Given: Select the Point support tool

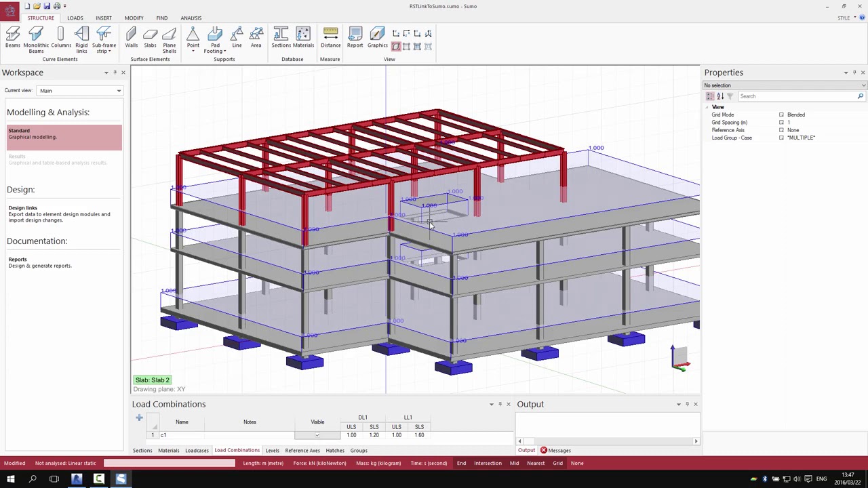Looking at the screenshot, I should 193,40.
